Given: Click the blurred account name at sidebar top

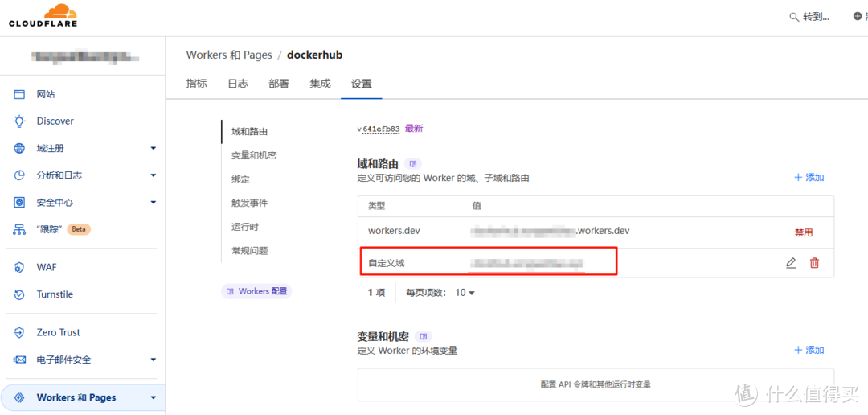Looking at the screenshot, I should click(x=84, y=56).
